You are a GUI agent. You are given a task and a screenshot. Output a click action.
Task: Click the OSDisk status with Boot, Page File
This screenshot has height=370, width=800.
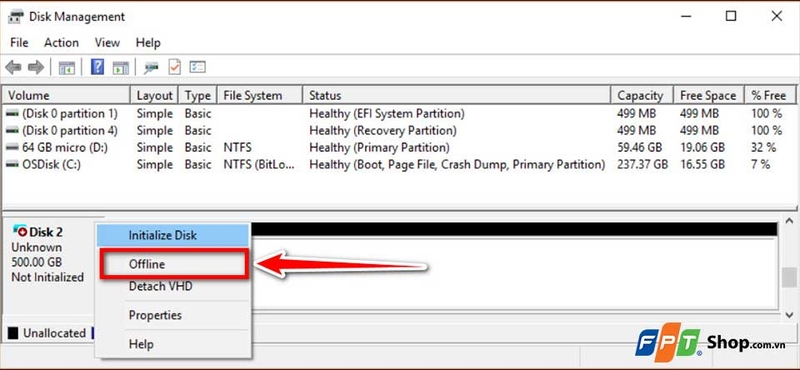point(457,165)
